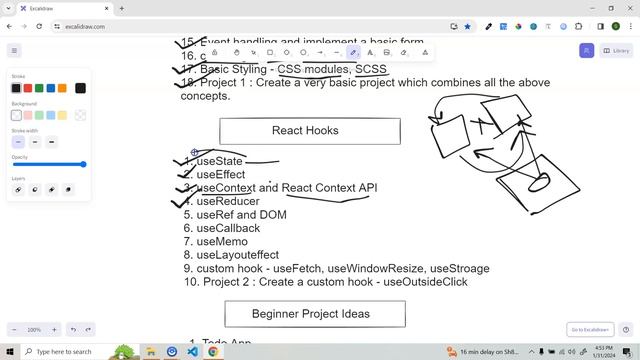Open the help question mark icon

(x=626, y=330)
